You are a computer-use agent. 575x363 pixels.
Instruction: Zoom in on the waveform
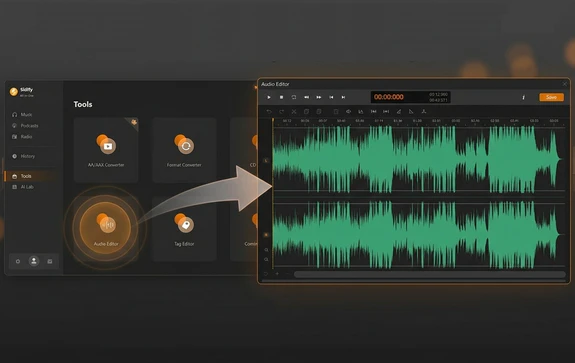pos(266,250)
